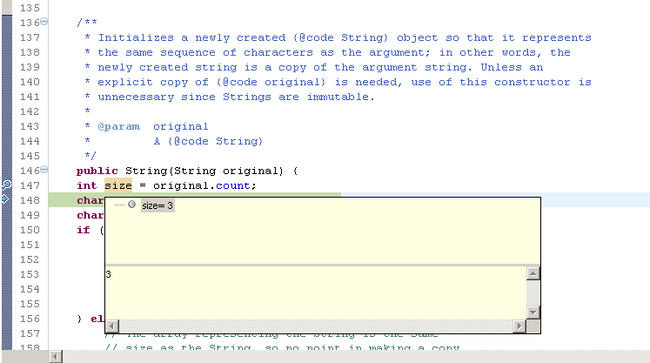This screenshot has height=363, width=650.
Task: Collapse the Javadoc comment fold at line 136
Action: [44, 21]
